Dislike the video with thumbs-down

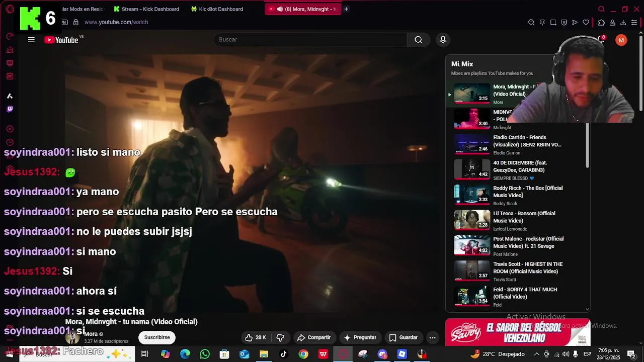(280, 337)
